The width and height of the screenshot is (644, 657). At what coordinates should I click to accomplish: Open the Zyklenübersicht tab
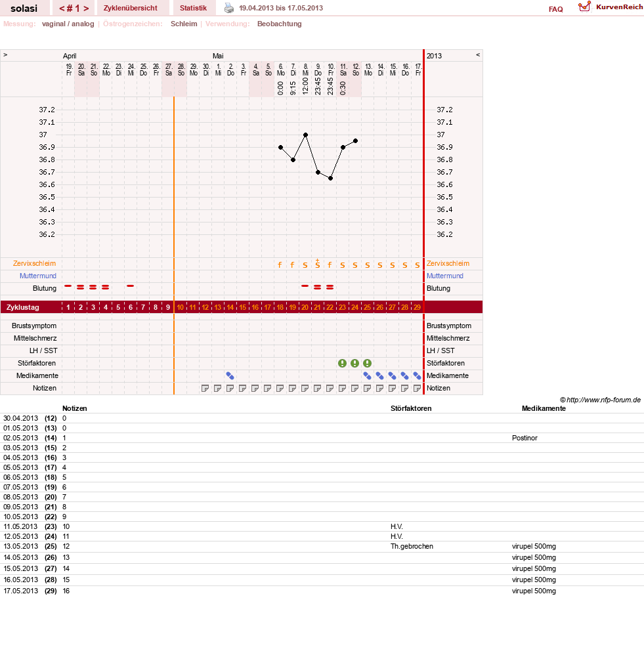(130, 8)
